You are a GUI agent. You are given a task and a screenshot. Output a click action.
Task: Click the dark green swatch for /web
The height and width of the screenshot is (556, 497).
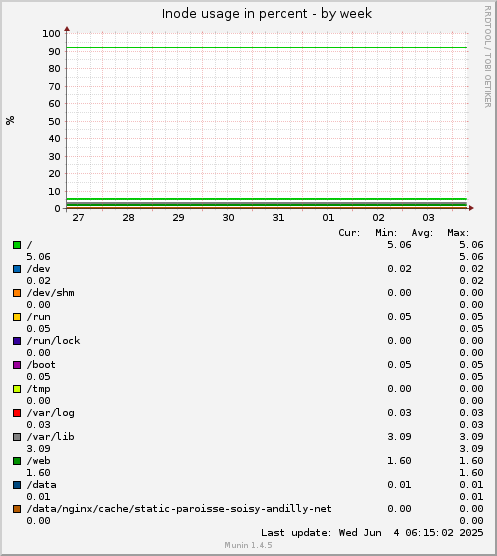click(x=17, y=461)
